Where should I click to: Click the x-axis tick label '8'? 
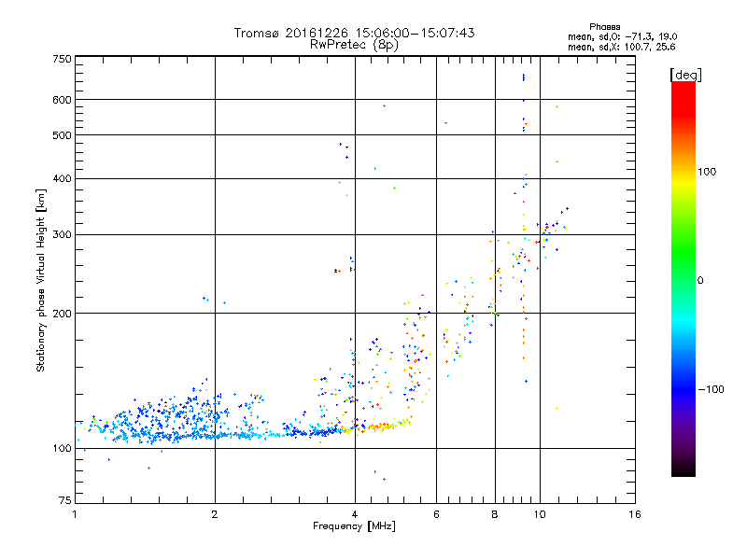(495, 514)
